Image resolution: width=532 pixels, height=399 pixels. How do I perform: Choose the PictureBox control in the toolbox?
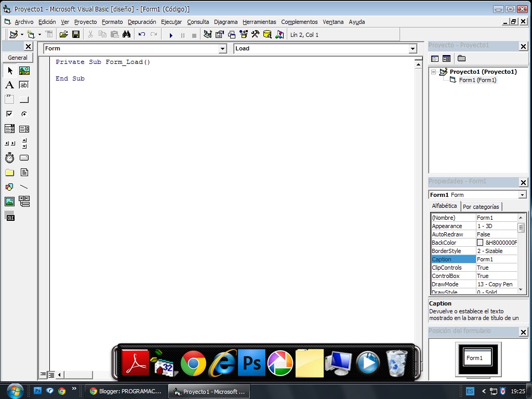coord(24,70)
